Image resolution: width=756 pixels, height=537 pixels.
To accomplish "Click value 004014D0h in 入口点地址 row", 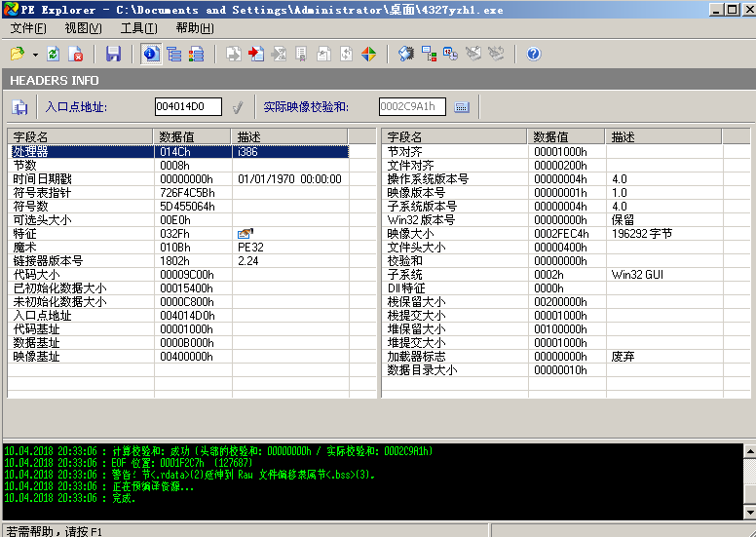I will pos(188,316).
